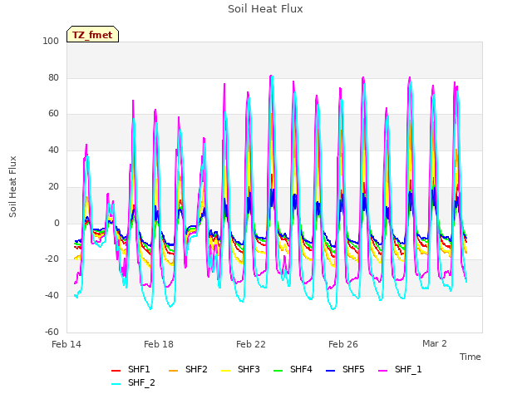
Task: Click the SHF4 green legend swatch
Action: pos(278,371)
